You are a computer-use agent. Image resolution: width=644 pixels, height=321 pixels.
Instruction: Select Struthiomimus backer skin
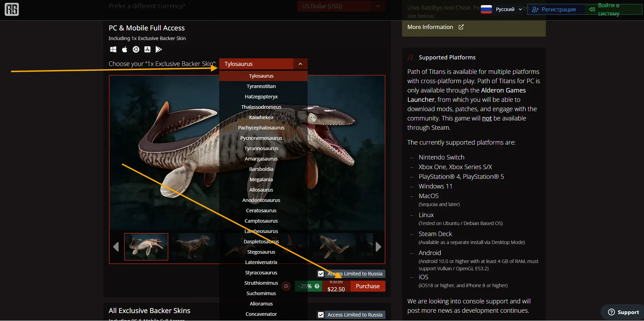coord(263,283)
